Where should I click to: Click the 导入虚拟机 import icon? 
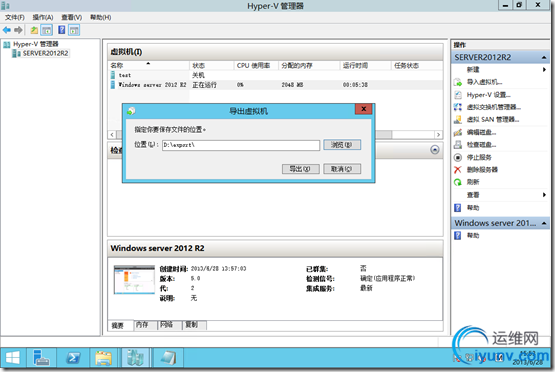point(458,82)
